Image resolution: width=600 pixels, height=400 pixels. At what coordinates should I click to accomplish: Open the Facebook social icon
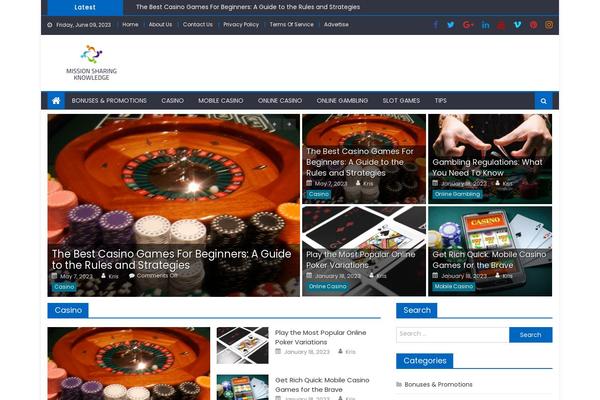point(436,25)
